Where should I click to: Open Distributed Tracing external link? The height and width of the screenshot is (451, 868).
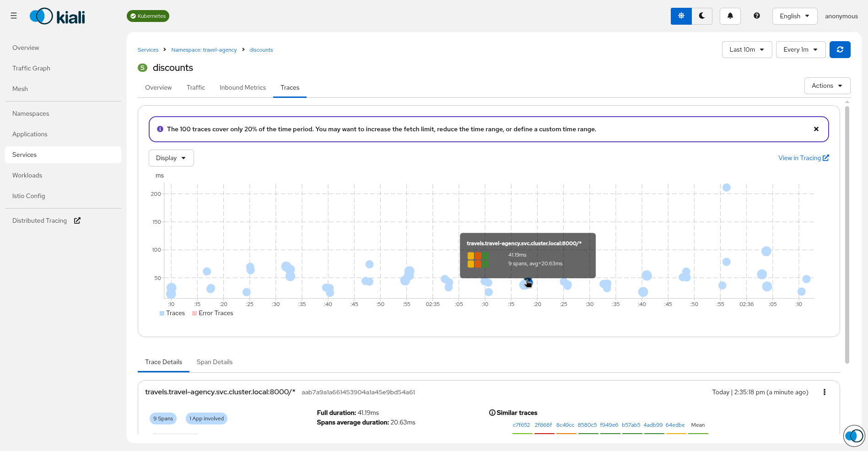pyautogui.click(x=46, y=220)
